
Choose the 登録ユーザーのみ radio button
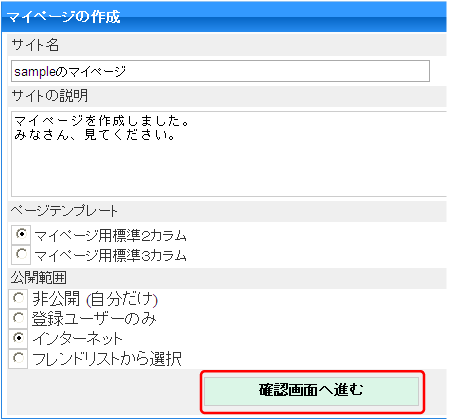point(18,318)
